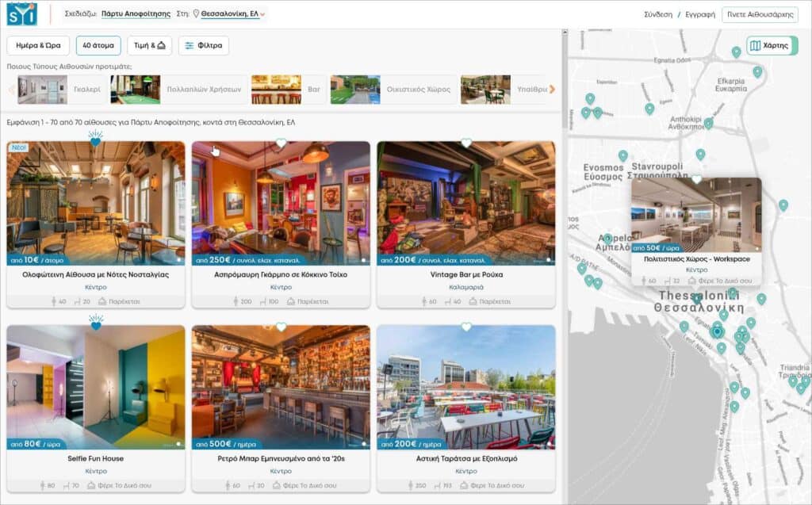
Task: Open the Selfie Fun House venue photo
Action: 96,388
